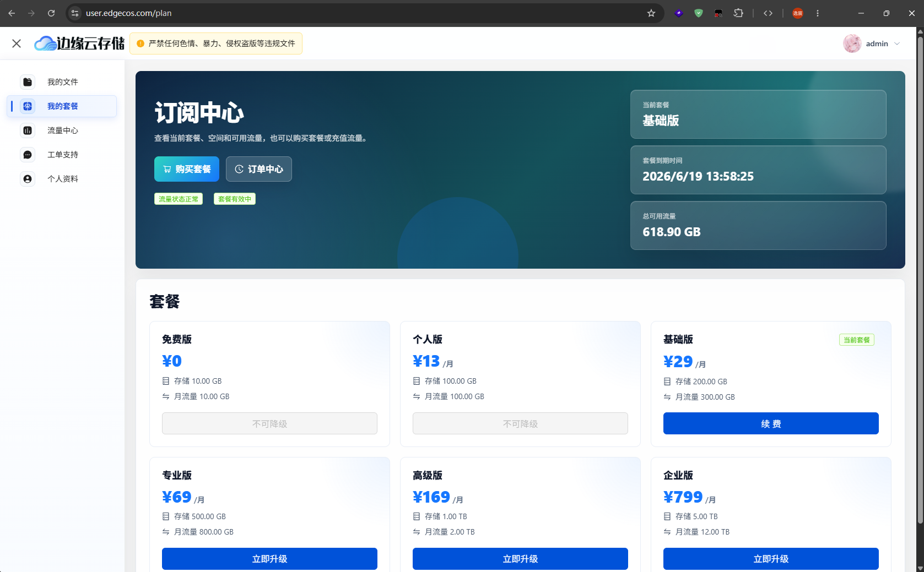Image resolution: width=924 pixels, height=572 pixels.
Task: Select the 流量中心 sidebar icon
Action: click(28, 130)
